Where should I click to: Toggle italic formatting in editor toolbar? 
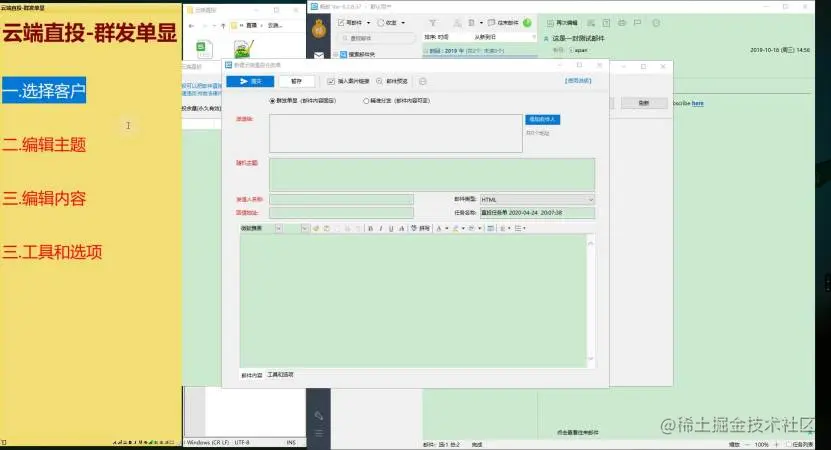381,228
